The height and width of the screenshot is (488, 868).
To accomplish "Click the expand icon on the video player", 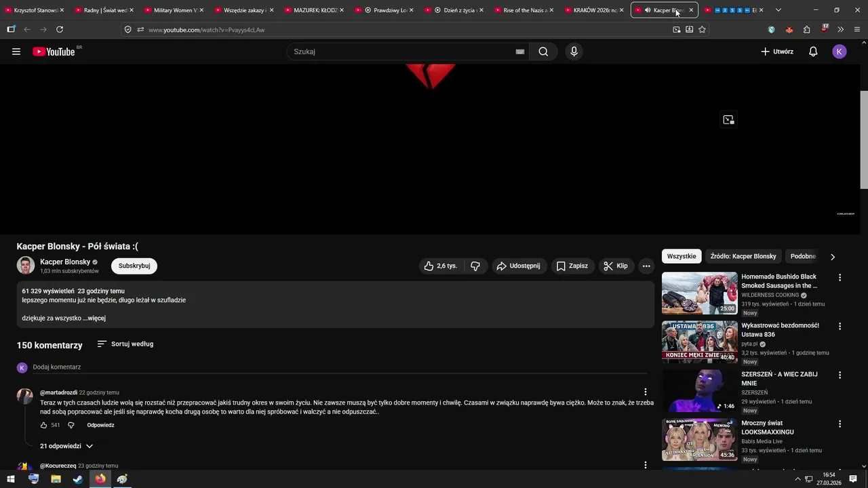I will click(728, 120).
